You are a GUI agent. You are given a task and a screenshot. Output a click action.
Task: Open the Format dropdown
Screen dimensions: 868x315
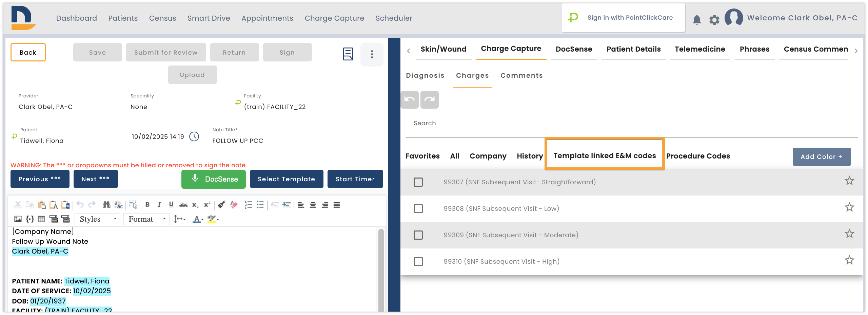coord(147,219)
